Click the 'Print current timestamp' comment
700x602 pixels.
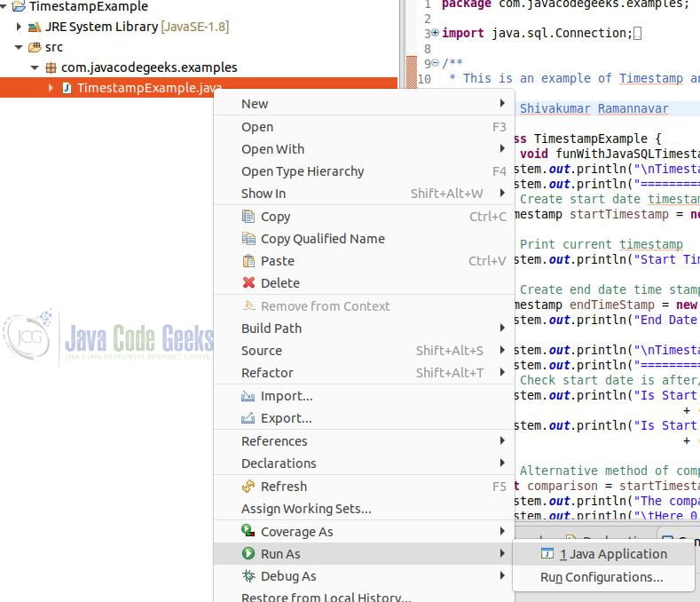click(601, 244)
